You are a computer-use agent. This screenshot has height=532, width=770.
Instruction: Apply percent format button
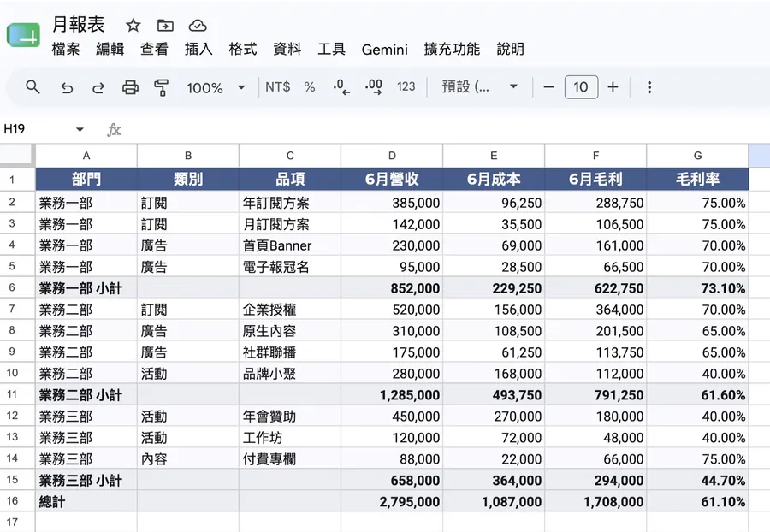click(310, 87)
